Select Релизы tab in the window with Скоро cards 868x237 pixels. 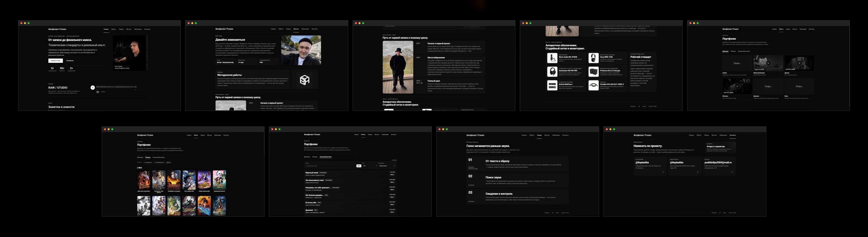[x=733, y=51]
